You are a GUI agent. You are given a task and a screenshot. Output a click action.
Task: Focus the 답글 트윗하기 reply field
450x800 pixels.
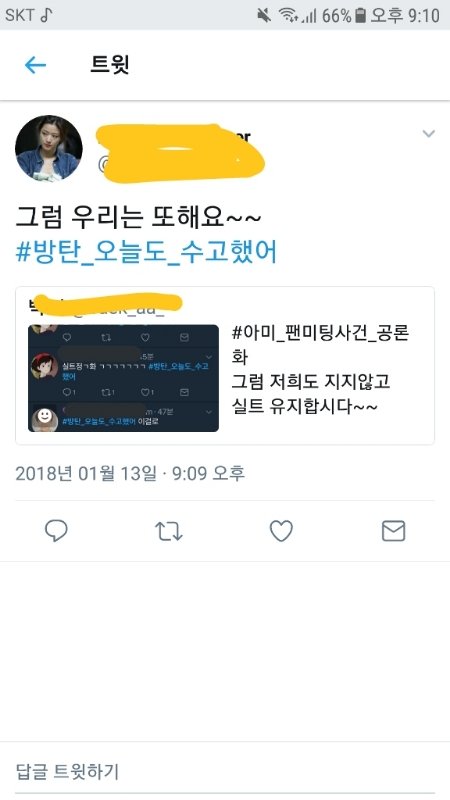(225, 771)
